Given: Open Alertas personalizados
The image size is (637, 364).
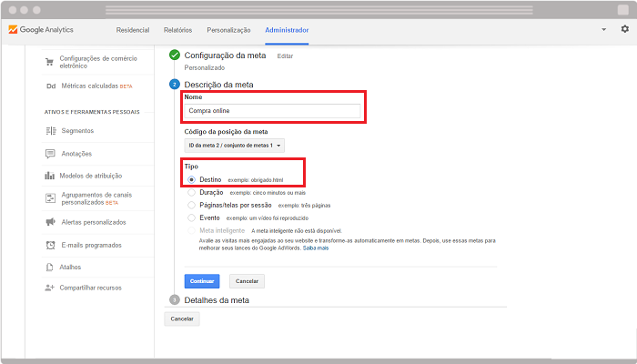Looking at the screenshot, I should point(94,222).
